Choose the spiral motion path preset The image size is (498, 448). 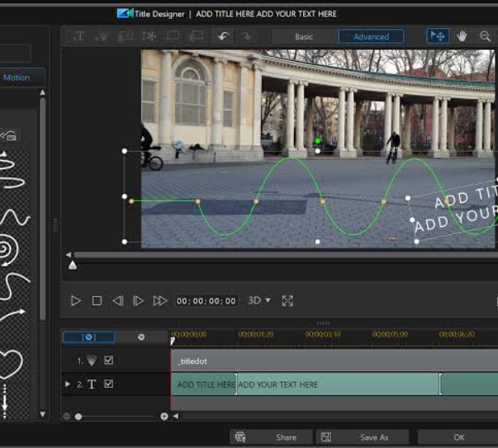pos(10,250)
